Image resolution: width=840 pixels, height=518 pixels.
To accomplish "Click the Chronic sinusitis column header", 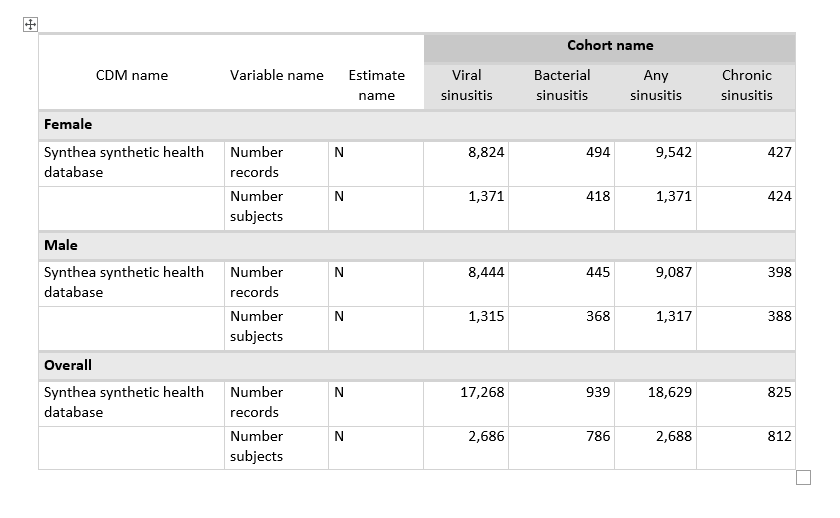I will pos(747,85).
